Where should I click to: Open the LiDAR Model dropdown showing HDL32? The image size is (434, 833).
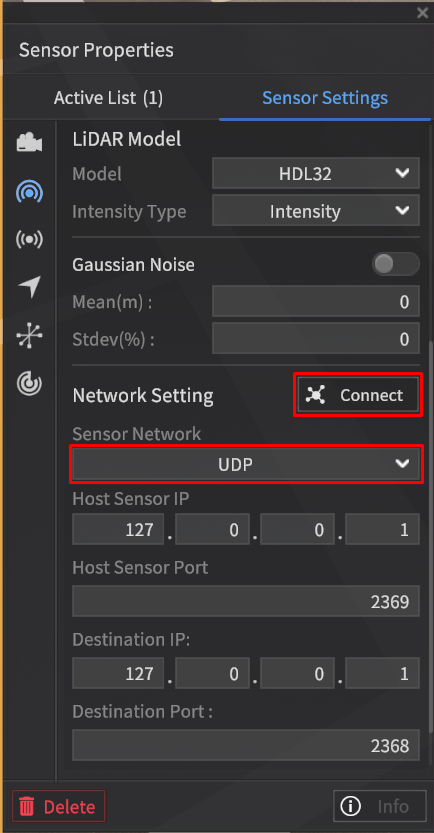[x=316, y=173]
